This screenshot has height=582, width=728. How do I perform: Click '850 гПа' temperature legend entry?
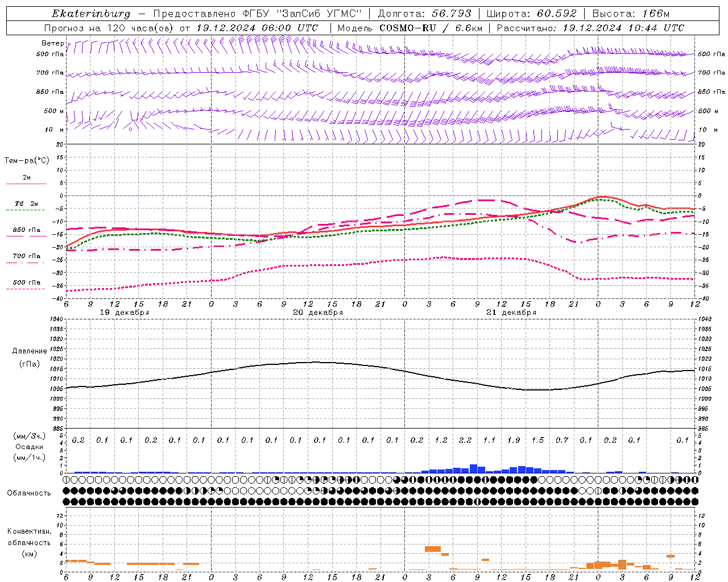[26, 230]
